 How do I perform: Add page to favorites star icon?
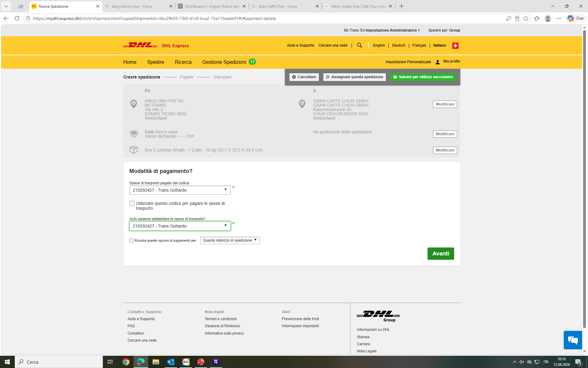[526, 18]
